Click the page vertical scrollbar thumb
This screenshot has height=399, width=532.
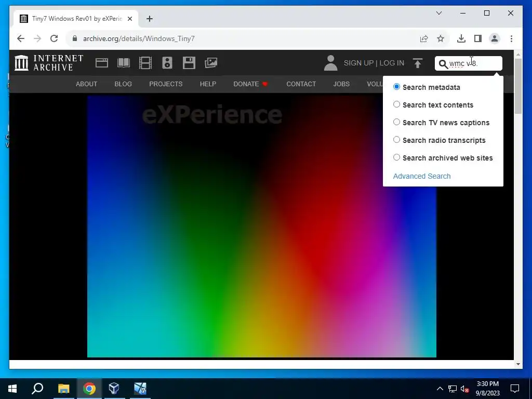518,86
